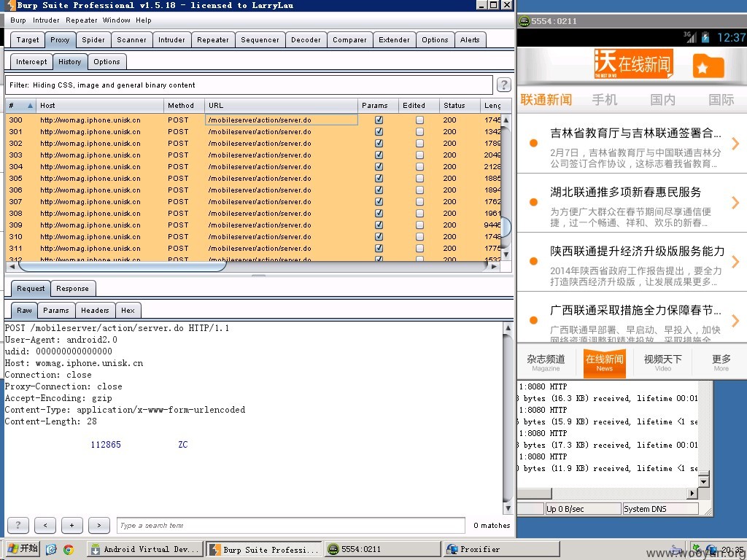Select history row 308
The image size is (747, 560).
click(x=253, y=214)
